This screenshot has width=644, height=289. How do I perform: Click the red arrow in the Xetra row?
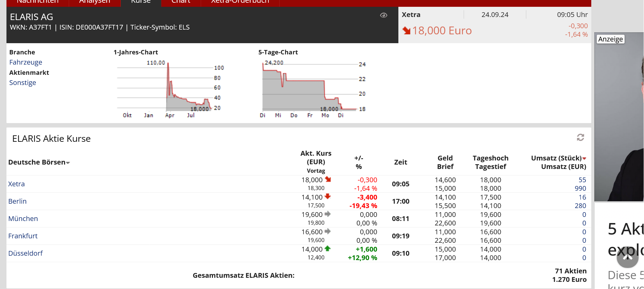[x=328, y=179]
